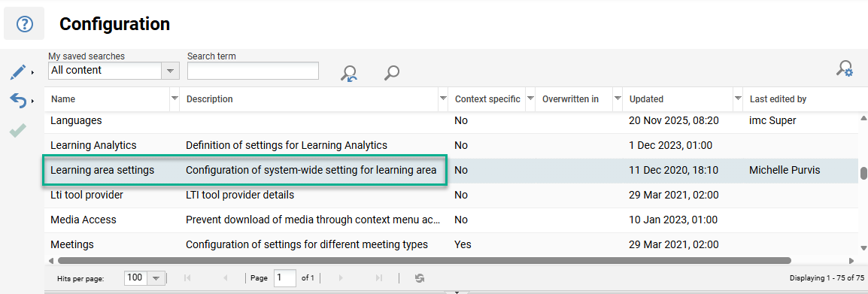Open the advanced search settings icon
This screenshot has height=294, width=868.
[x=844, y=68]
